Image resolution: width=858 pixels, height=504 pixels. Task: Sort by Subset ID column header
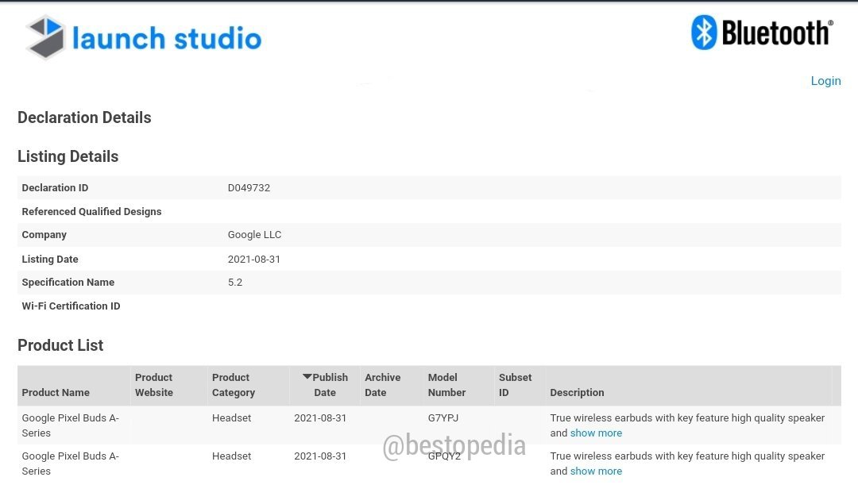515,385
